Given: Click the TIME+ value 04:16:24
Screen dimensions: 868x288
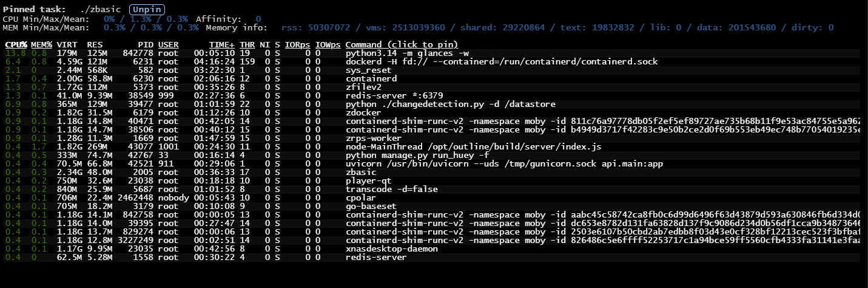Looking at the screenshot, I should (x=214, y=61).
